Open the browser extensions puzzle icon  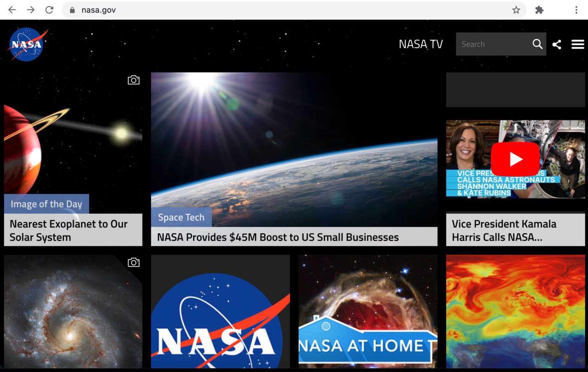pyautogui.click(x=539, y=10)
